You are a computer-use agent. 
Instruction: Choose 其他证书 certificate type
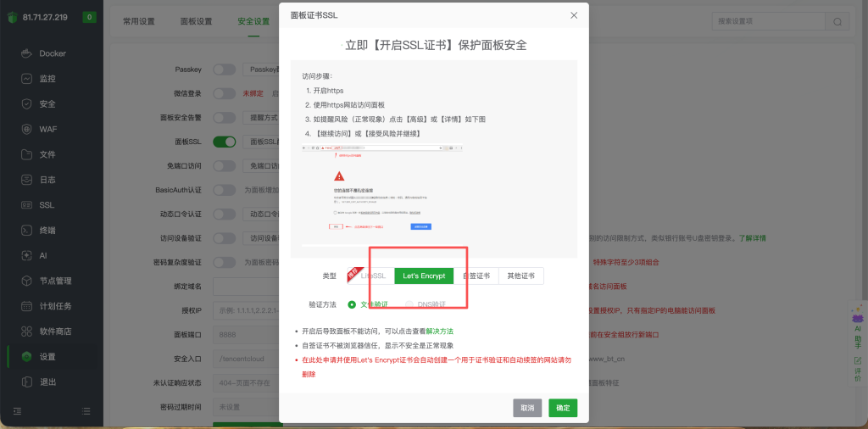click(521, 276)
